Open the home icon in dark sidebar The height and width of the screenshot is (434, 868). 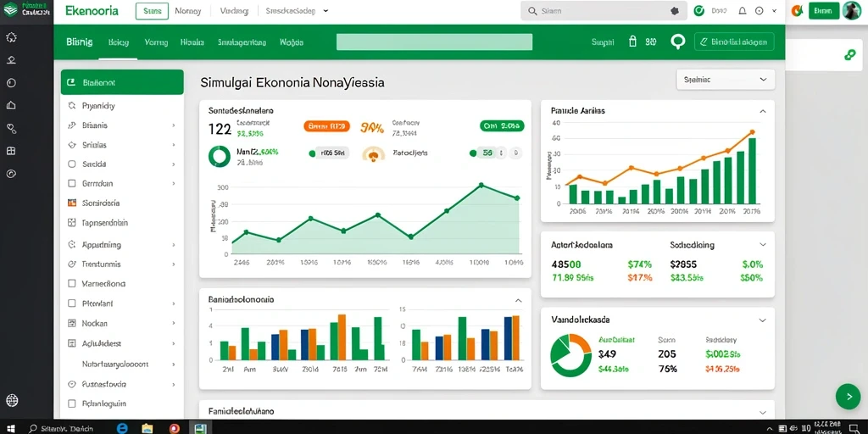coord(11,105)
